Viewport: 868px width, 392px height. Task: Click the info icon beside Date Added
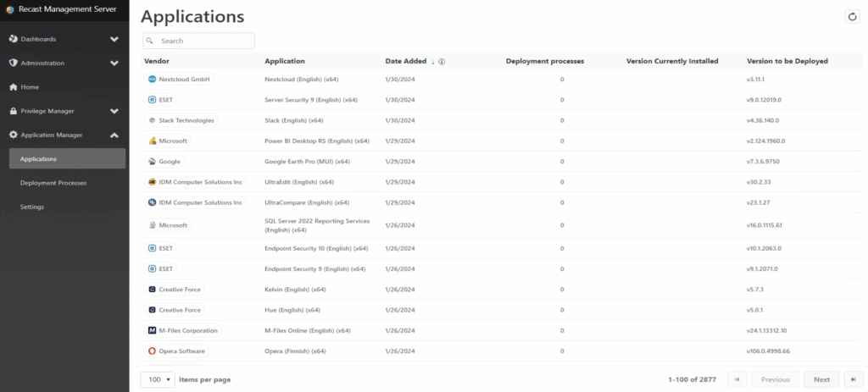coord(442,62)
